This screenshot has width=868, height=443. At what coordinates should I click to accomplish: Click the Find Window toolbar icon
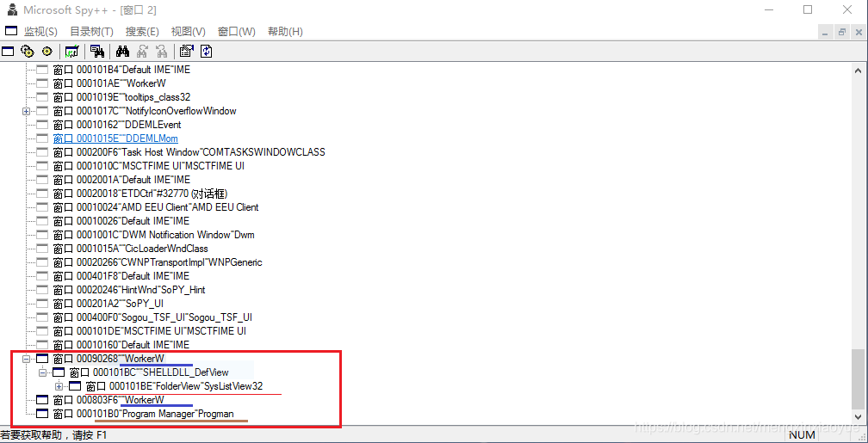(97, 52)
